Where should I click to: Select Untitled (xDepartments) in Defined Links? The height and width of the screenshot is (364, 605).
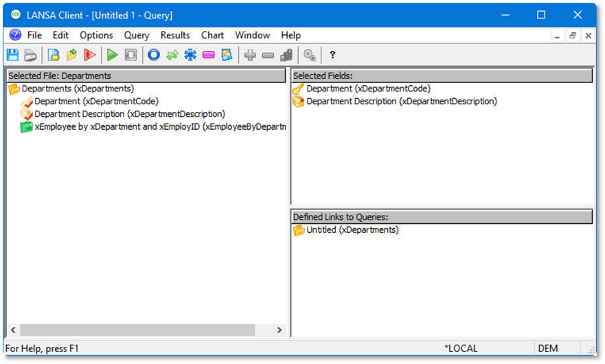pos(352,230)
